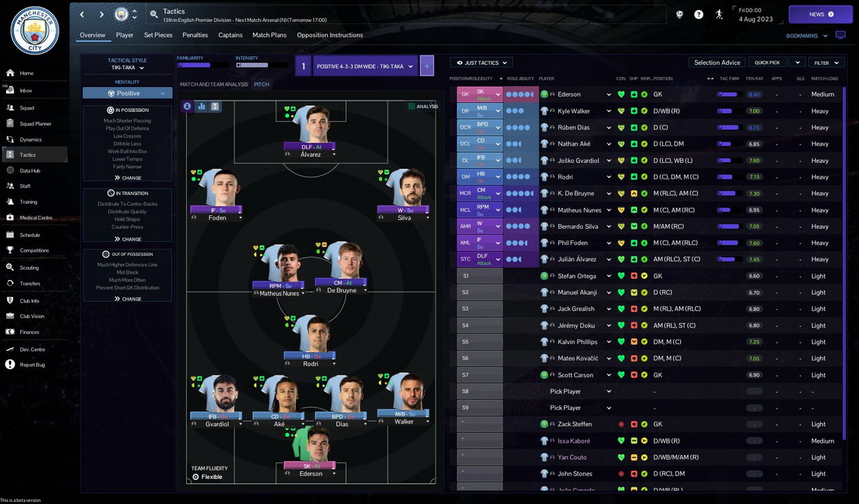Click the running footballer icon

click(x=719, y=14)
